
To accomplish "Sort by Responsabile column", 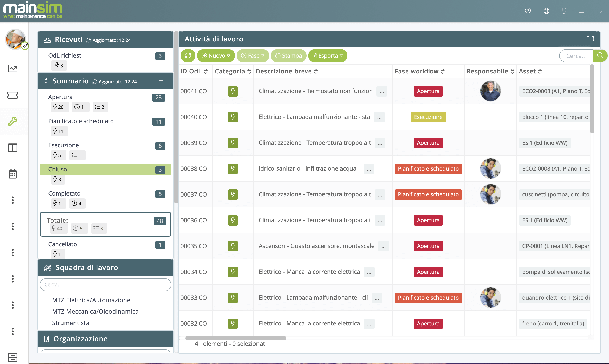I will (512, 71).
